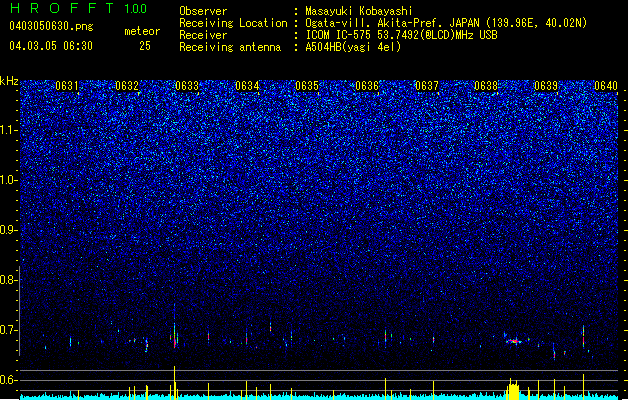Click the 0633 time marker
The image size is (629, 400).
click(x=187, y=86)
